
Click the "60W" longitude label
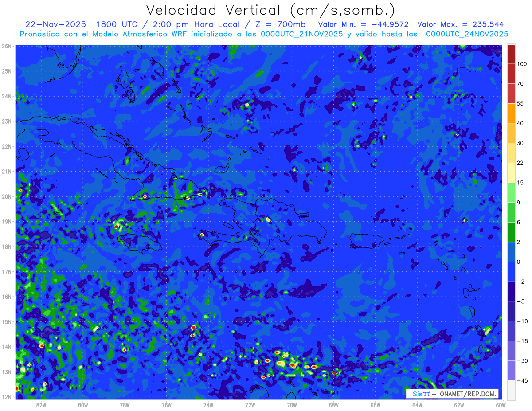pos(501,405)
